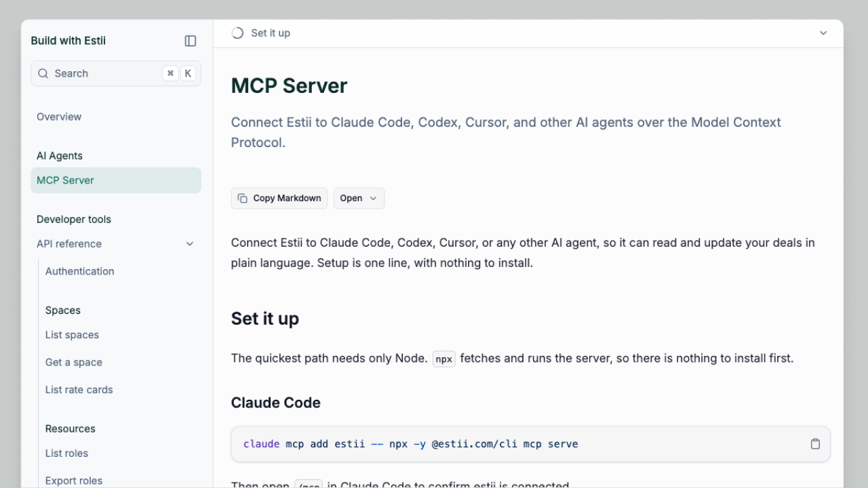Click the Set it up section heading
Image resolution: width=868 pixels, height=488 pixels.
[x=265, y=319]
